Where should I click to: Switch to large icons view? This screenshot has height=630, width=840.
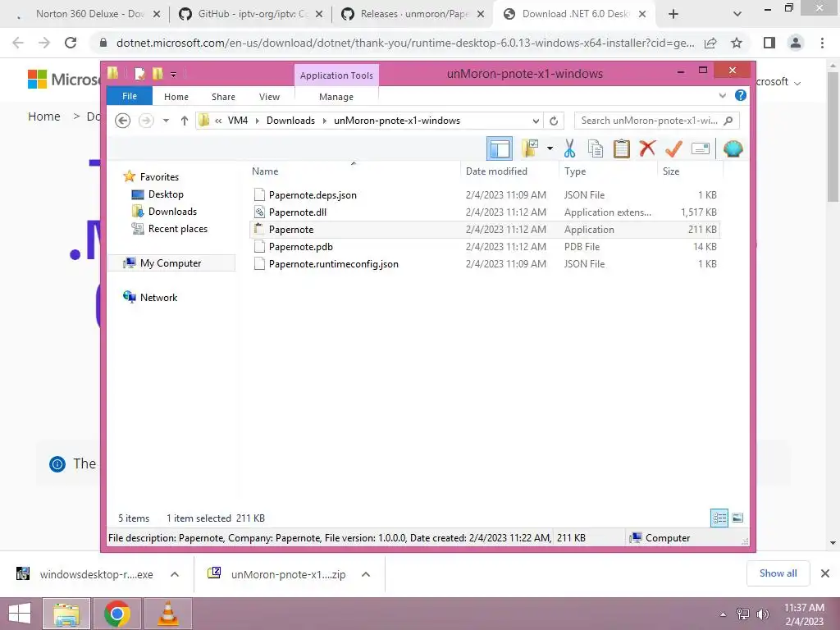(737, 518)
